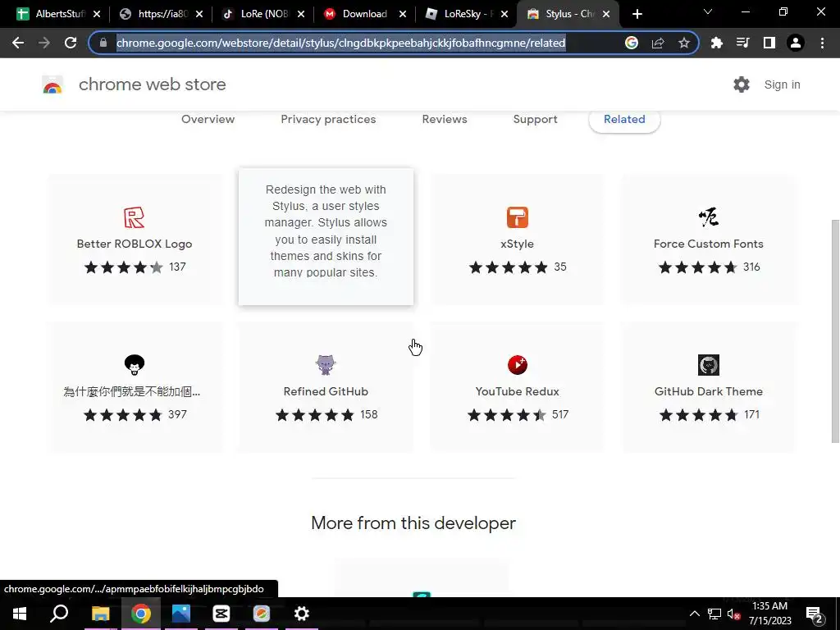Open the GitHub Dark Theme icon

pos(708,365)
